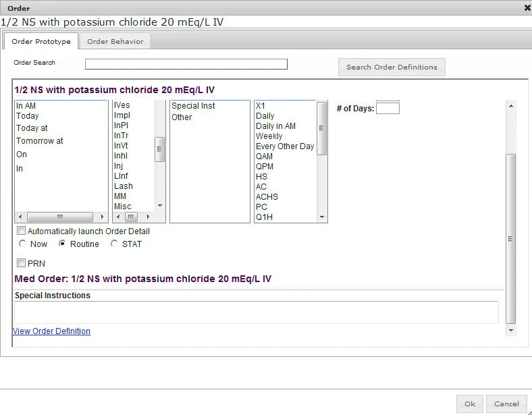Click the main panel vertical scrollbar thumb
The height and width of the screenshot is (415, 532).
point(511,239)
